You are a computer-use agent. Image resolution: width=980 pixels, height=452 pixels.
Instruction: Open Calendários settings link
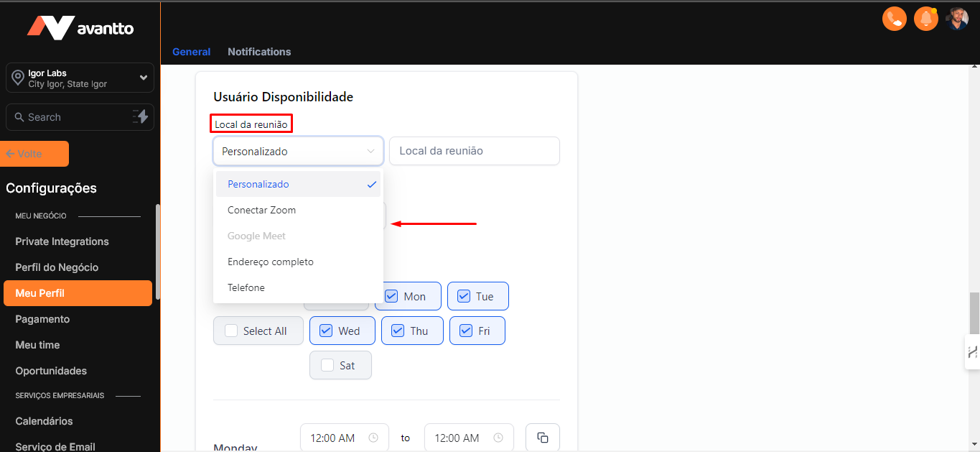[44, 421]
